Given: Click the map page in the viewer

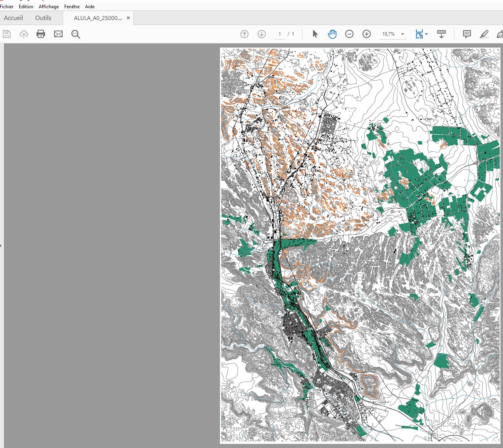Looking at the screenshot, I should [x=360, y=246].
